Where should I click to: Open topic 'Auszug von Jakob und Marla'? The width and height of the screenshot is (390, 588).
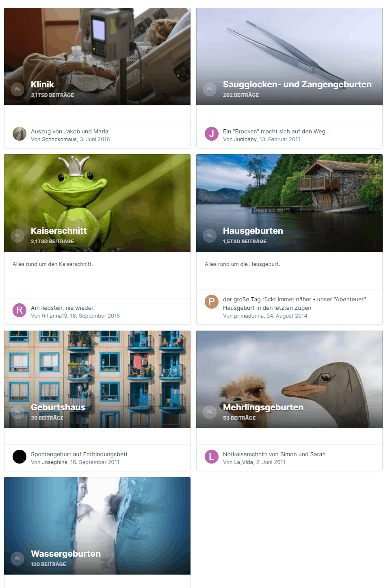tap(69, 131)
